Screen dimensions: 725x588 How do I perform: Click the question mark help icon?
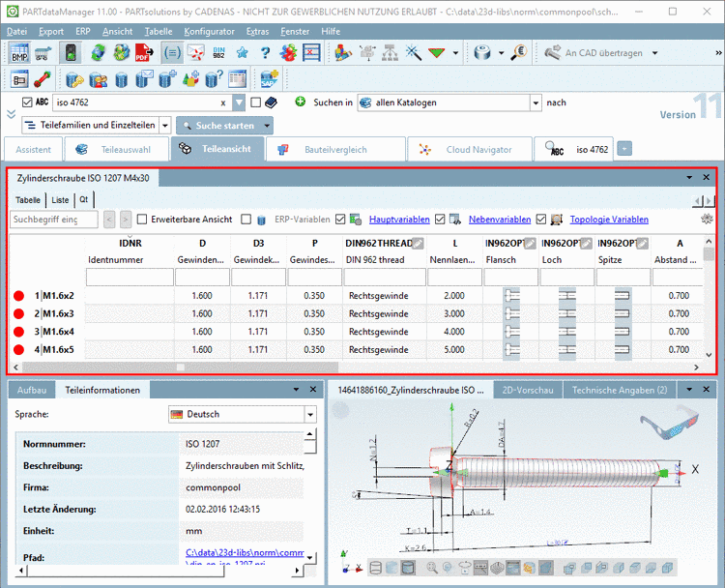264,53
